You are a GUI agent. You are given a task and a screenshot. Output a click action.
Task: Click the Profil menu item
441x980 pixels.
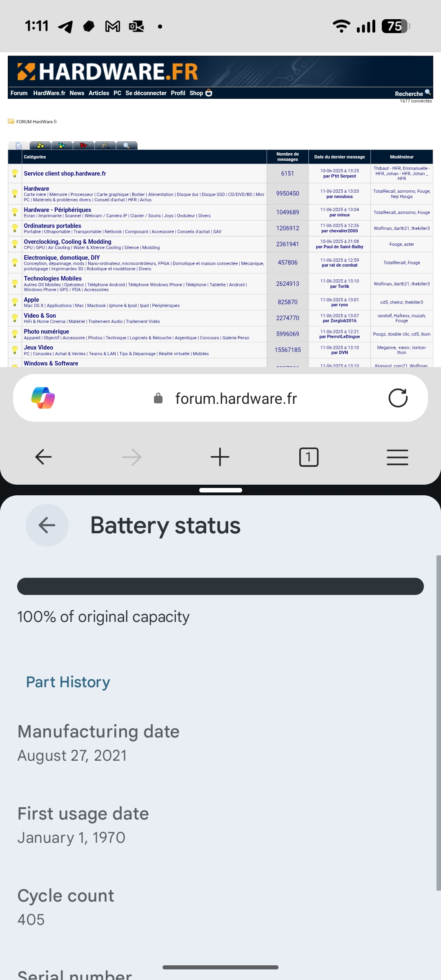(x=178, y=93)
